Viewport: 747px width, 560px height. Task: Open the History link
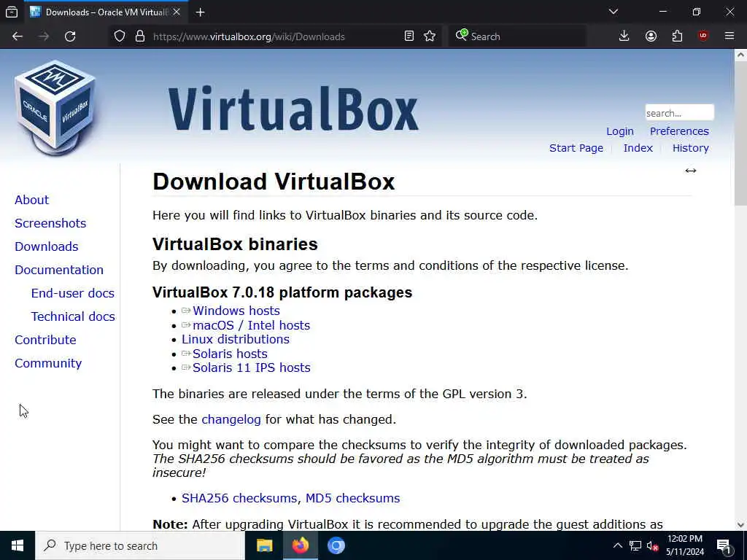click(x=690, y=148)
